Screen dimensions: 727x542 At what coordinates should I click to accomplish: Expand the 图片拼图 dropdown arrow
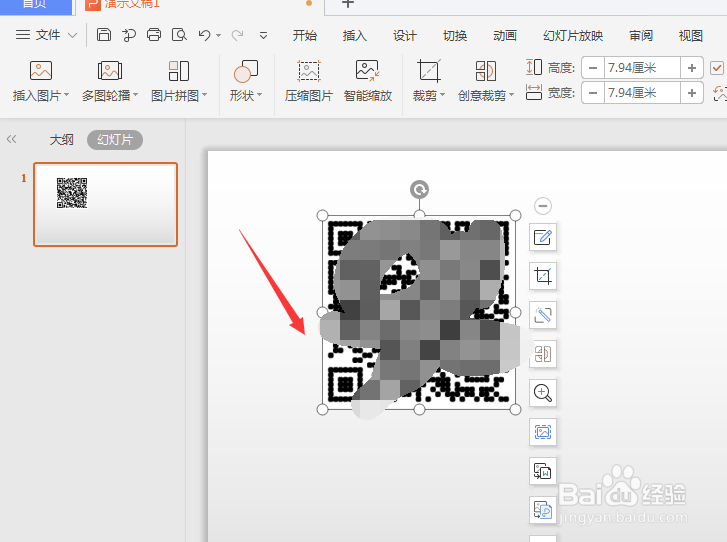(204, 95)
